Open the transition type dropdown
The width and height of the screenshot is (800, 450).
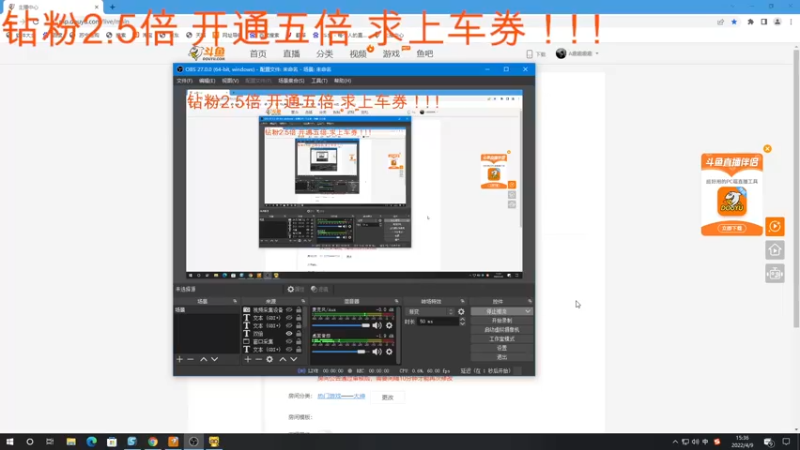[x=430, y=312]
